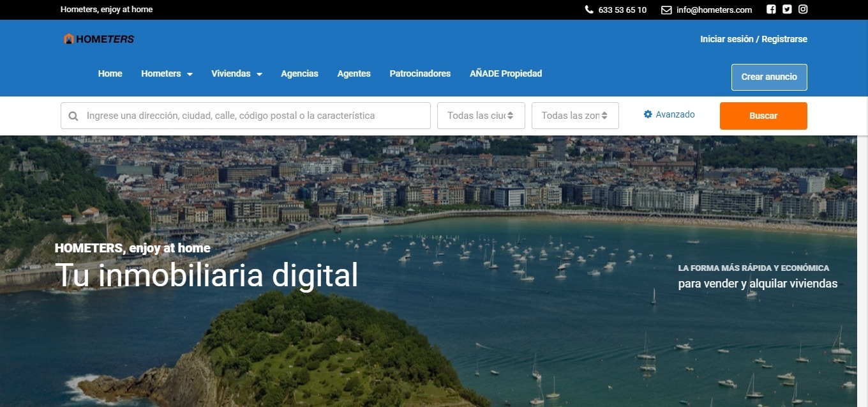Open the Instagram social icon

click(x=803, y=10)
